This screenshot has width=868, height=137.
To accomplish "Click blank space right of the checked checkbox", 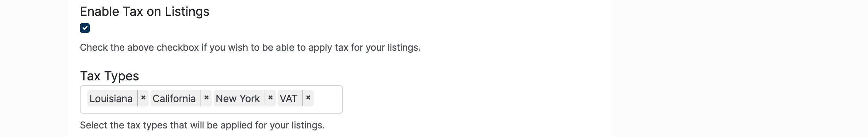I will coord(236,28).
